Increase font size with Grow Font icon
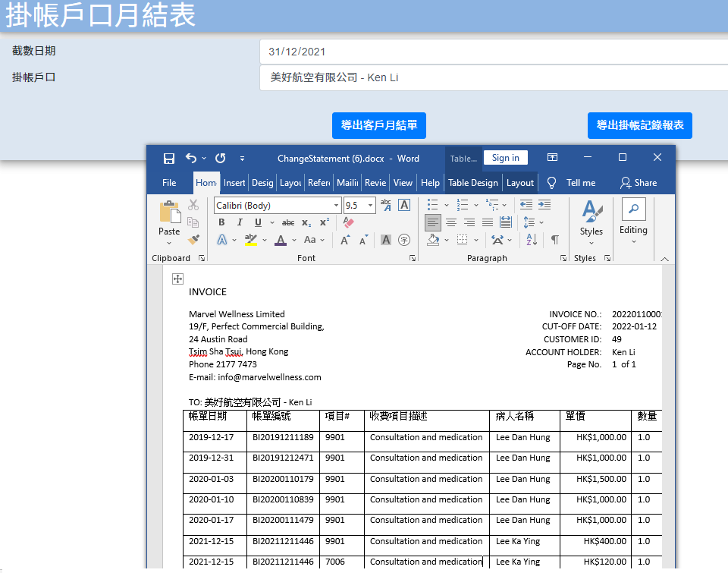The height and width of the screenshot is (573, 728). [344, 240]
